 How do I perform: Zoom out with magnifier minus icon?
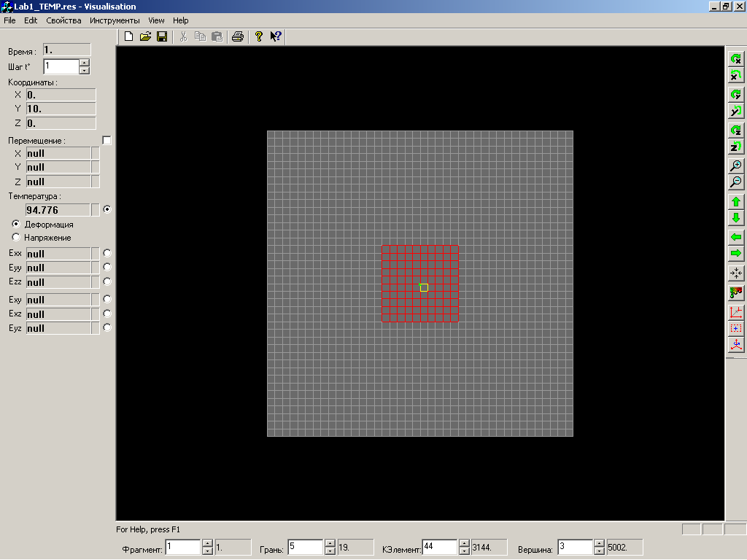pos(736,182)
